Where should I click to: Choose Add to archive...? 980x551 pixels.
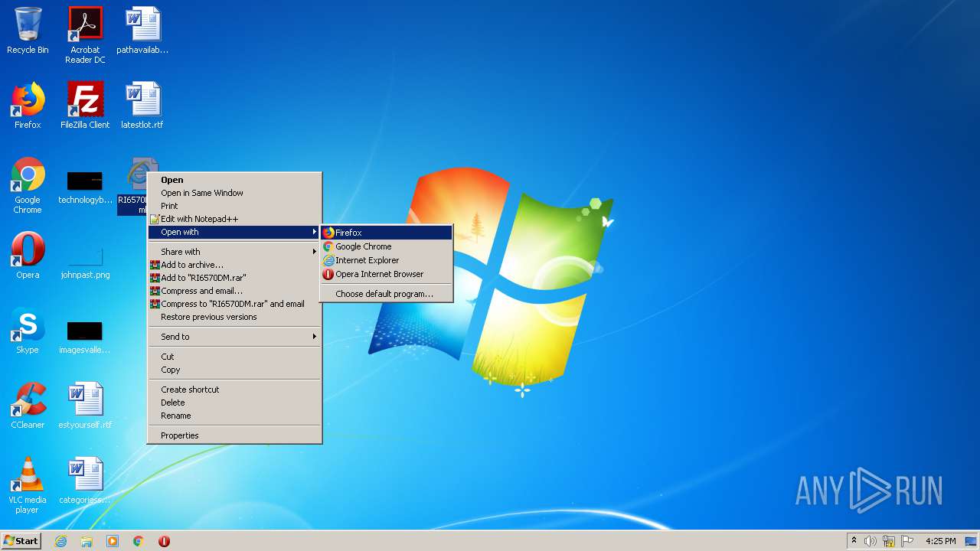(234, 265)
